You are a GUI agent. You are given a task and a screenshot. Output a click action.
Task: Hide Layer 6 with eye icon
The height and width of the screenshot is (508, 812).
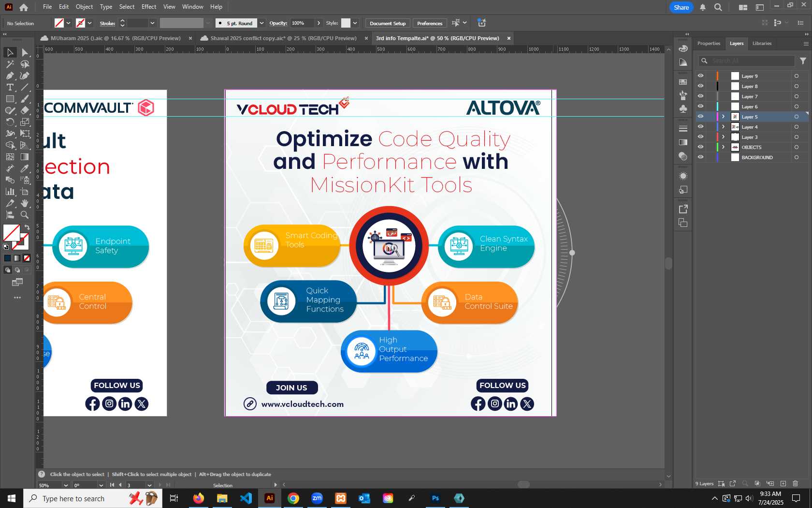point(700,106)
